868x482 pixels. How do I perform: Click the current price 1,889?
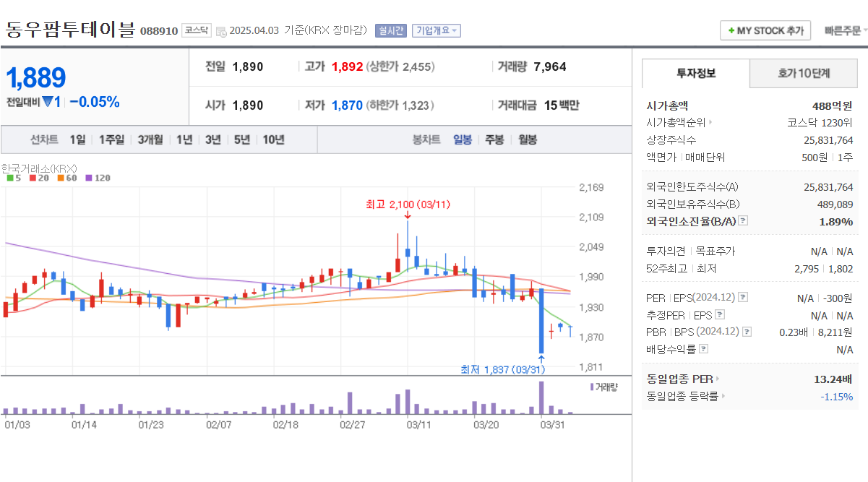(x=36, y=77)
